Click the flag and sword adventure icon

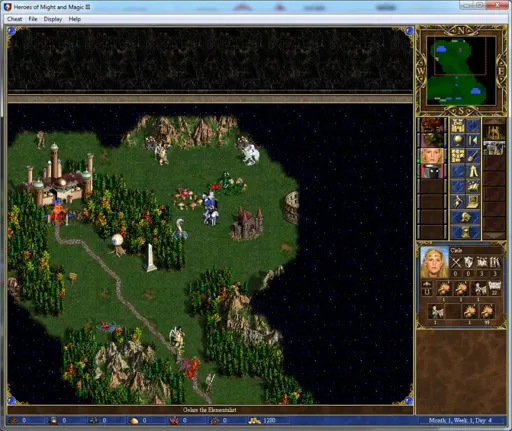(x=458, y=202)
